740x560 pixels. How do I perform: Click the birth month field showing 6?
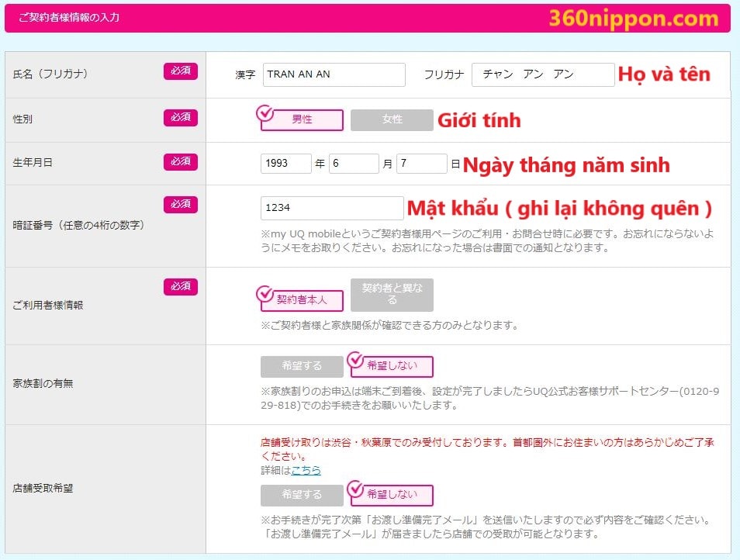[x=353, y=164]
